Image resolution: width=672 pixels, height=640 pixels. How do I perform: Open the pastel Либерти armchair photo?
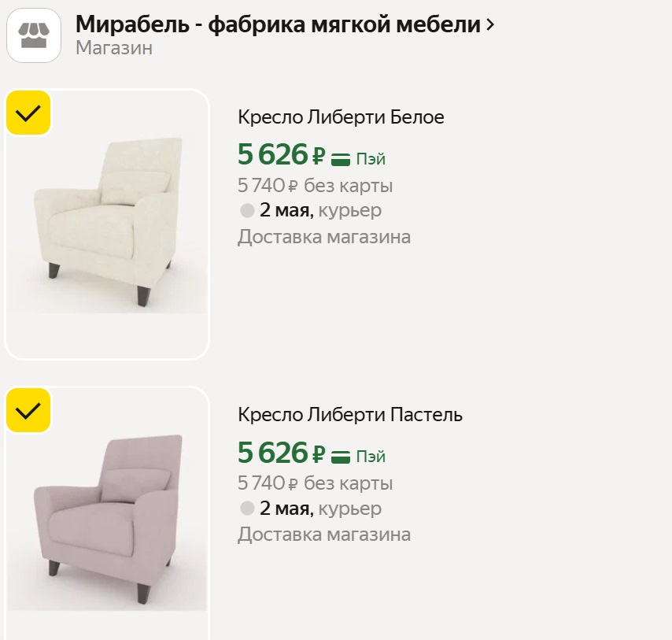click(x=107, y=520)
